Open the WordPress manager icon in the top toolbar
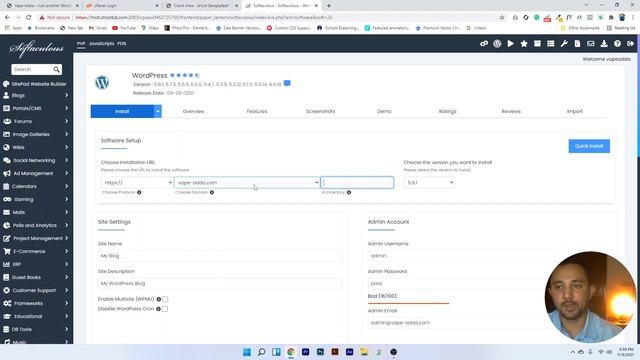Viewport: 640px width, 360px height. point(497,43)
